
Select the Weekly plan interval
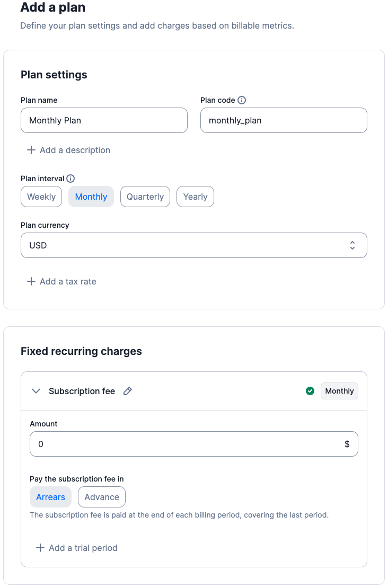tap(41, 197)
